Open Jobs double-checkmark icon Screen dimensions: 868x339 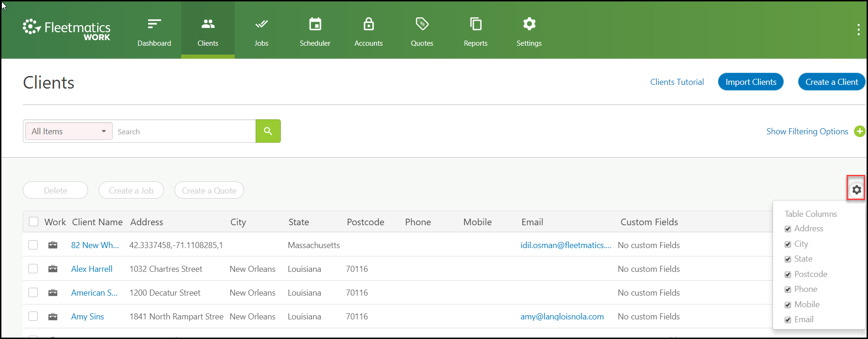pyautogui.click(x=261, y=24)
